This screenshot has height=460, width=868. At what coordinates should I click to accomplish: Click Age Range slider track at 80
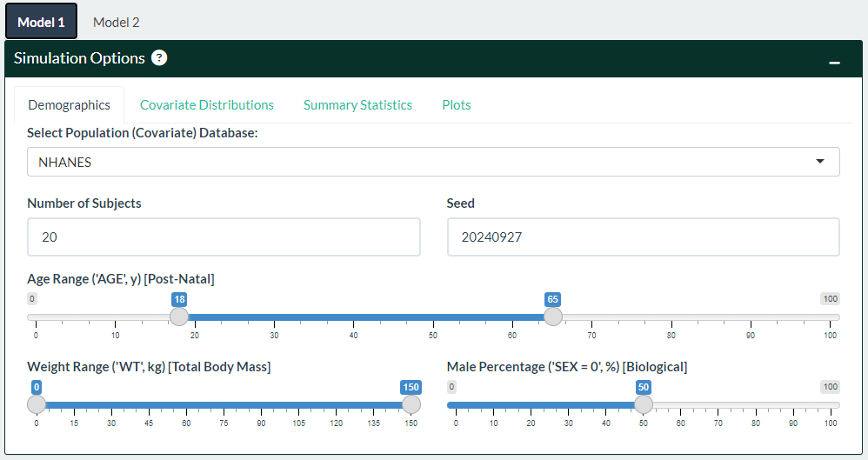pos(671,317)
